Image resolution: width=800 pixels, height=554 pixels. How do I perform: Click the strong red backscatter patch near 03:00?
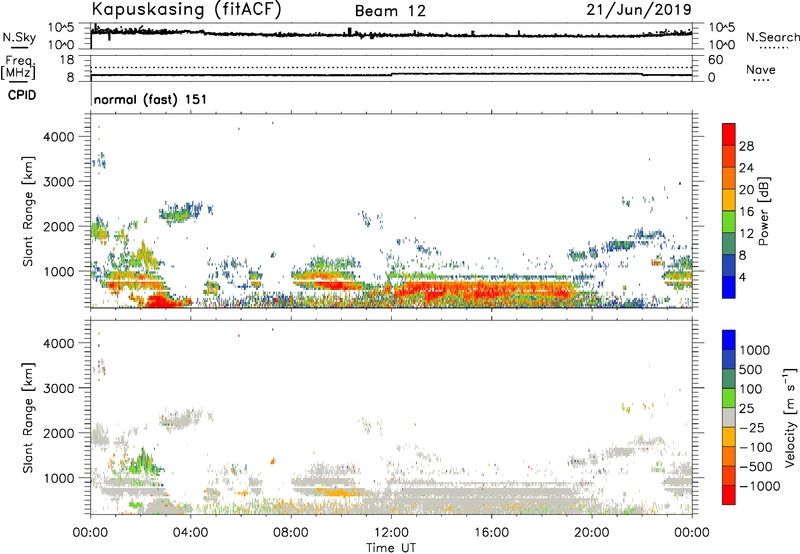click(x=164, y=301)
